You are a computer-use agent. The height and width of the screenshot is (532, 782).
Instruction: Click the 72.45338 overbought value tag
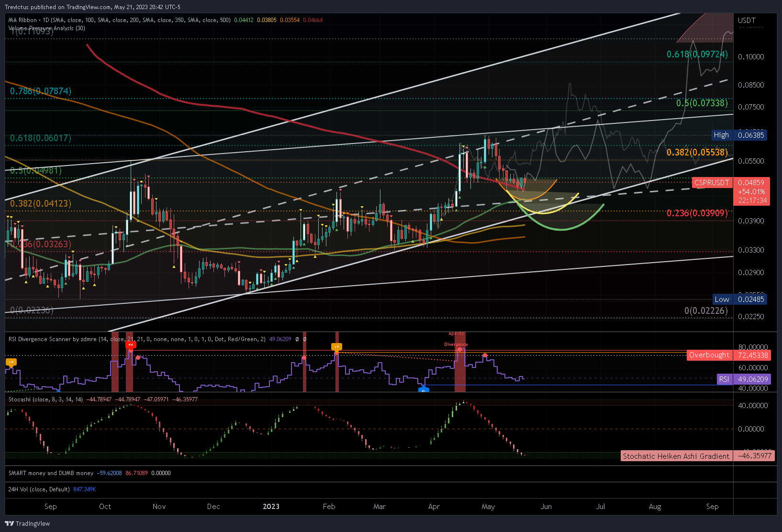click(753, 355)
